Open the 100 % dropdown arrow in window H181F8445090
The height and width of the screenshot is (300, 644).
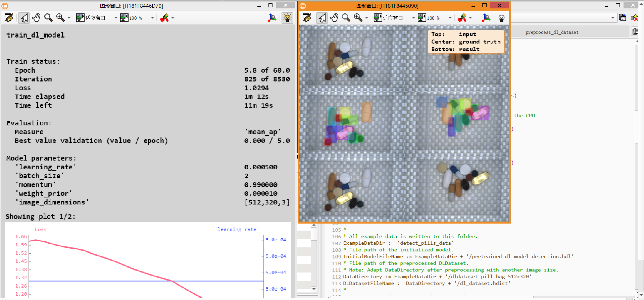point(450,18)
